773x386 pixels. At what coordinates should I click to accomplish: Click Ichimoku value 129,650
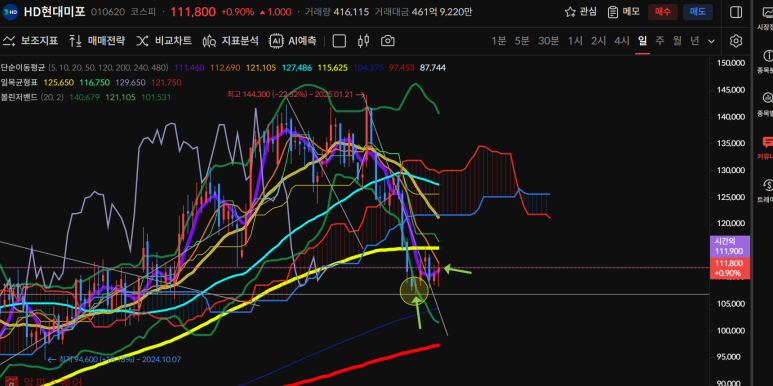coord(130,82)
